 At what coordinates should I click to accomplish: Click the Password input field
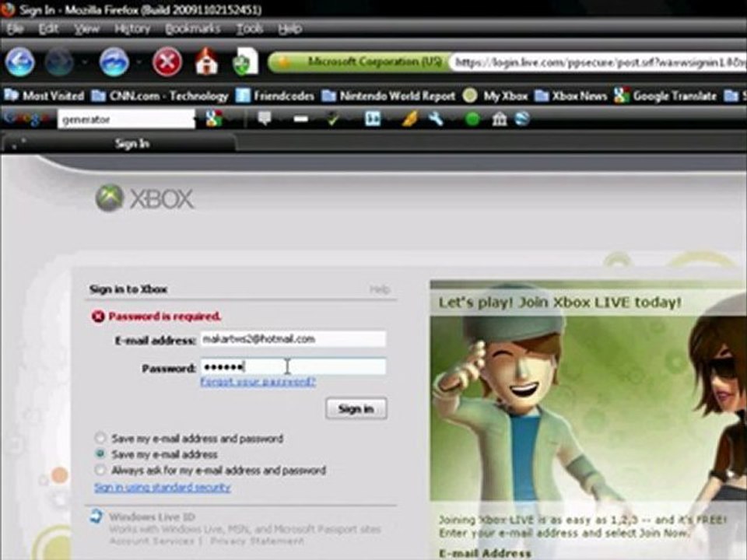pos(293,366)
